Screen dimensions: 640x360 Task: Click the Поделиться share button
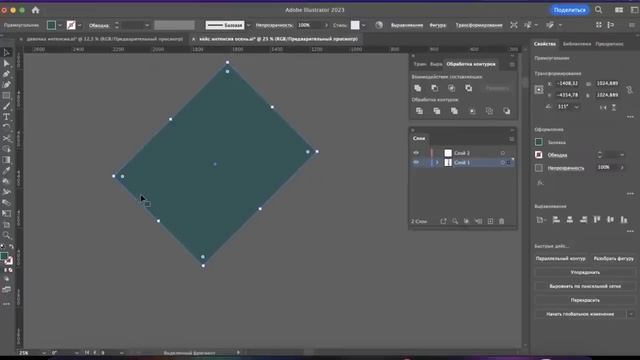click(569, 10)
